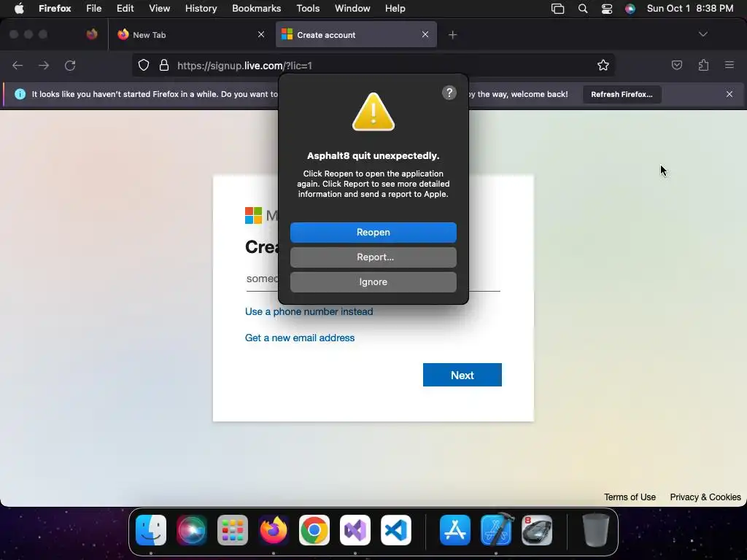Open the File menu
The width and height of the screenshot is (747, 560).
pyautogui.click(x=93, y=9)
